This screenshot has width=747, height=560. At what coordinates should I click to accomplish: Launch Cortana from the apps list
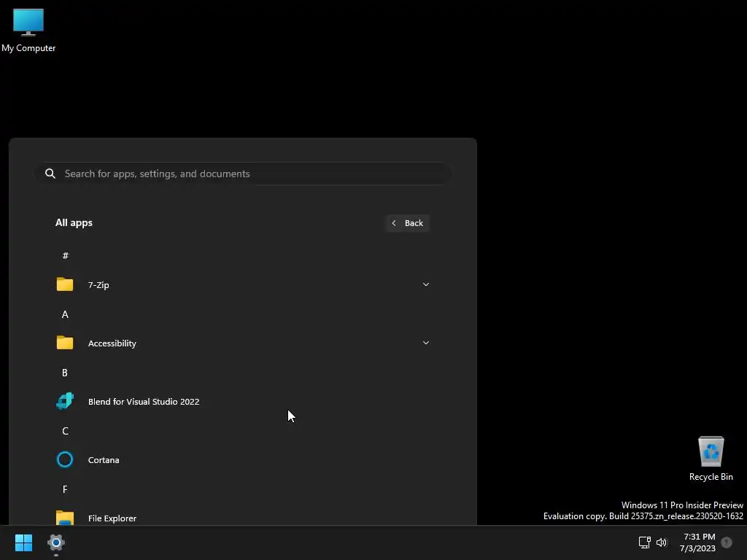click(104, 460)
